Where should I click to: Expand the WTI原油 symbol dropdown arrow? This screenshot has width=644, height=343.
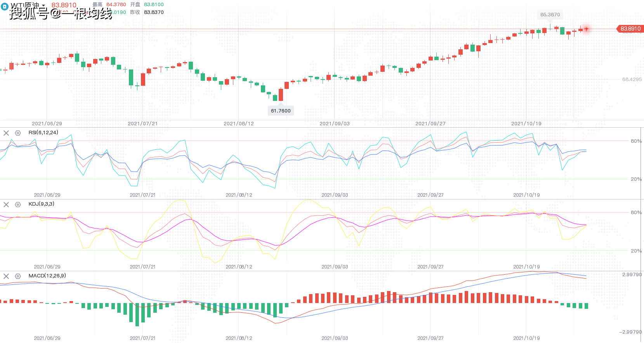click(x=43, y=6)
